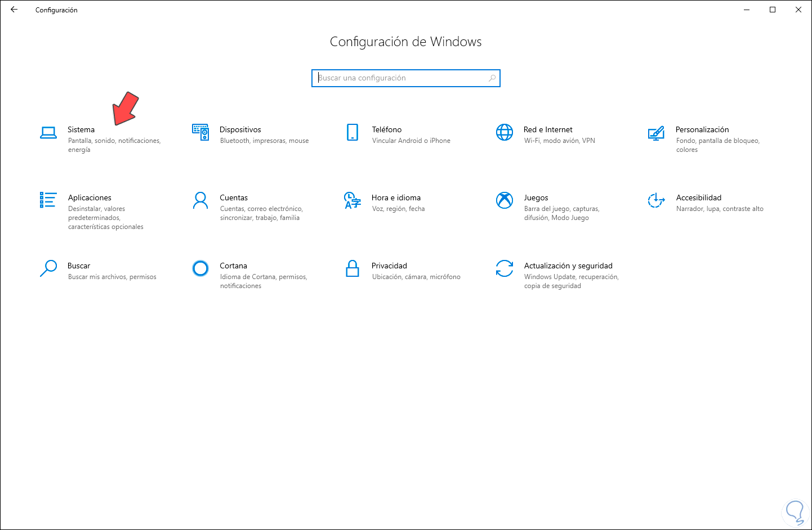Open the Dispositivos keyboard and speaker icon
812x530 pixels.
200,132
